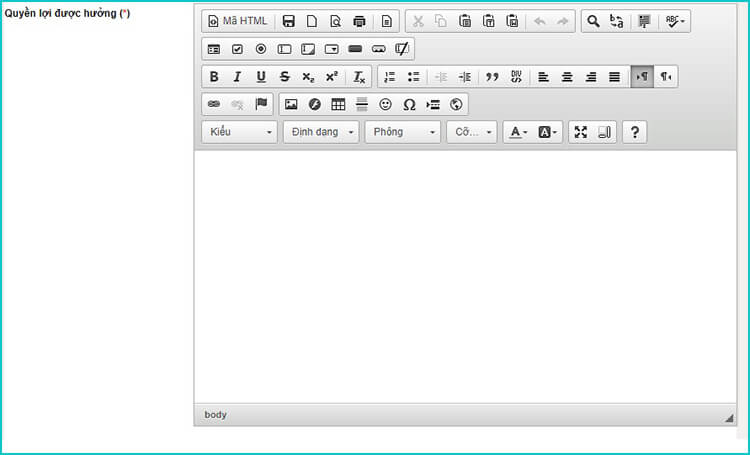The image size is (750, 455).
Task: Insert an IFrame globe icon
Action: pos(456,104)
